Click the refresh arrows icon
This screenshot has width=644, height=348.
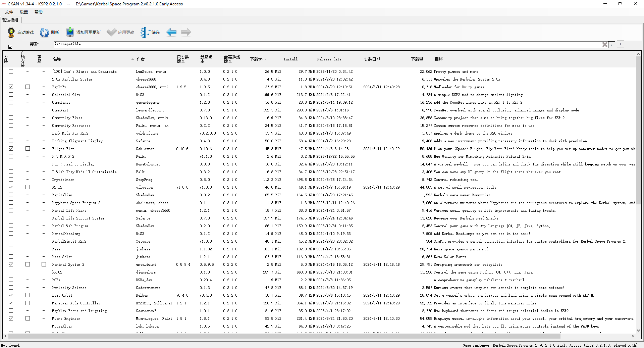coord(44,33)
